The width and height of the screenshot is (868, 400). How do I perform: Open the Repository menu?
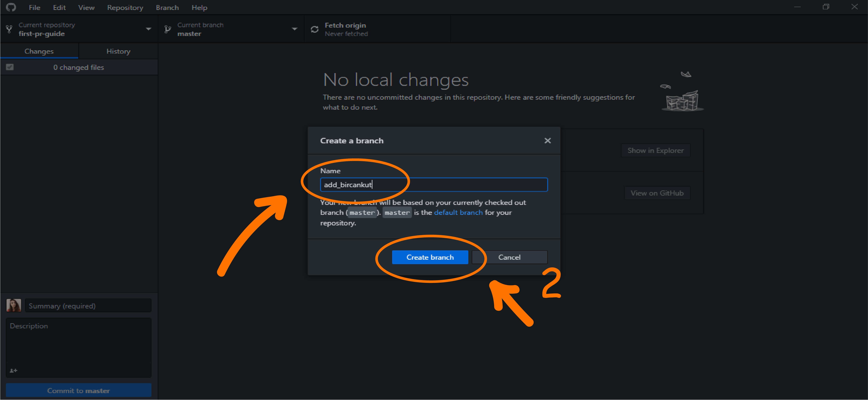point(125,7)
